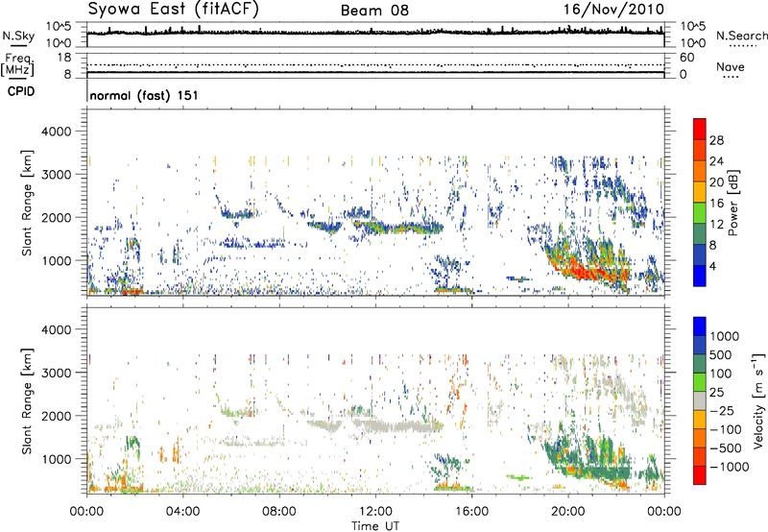The height and width of the screenshot is (532, 768).
Task: Click the '2000' tick on velocity panel
Action: (56, 416)
